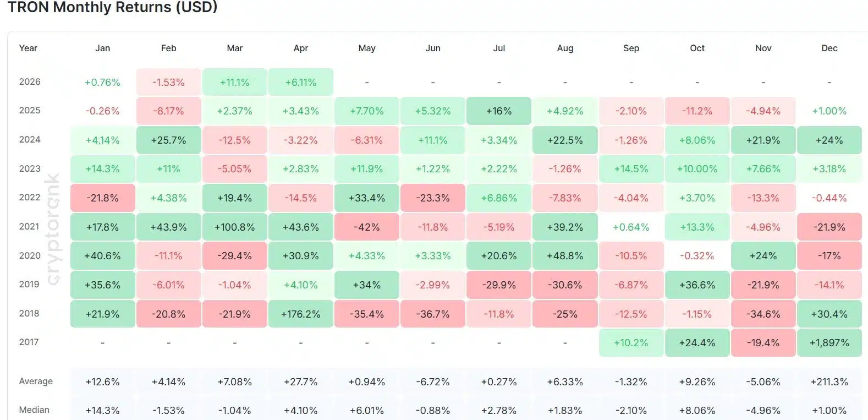This screenshot has height=420, width=868.
Task: Click the +211.3% December average value
Action: click(829, 382)
